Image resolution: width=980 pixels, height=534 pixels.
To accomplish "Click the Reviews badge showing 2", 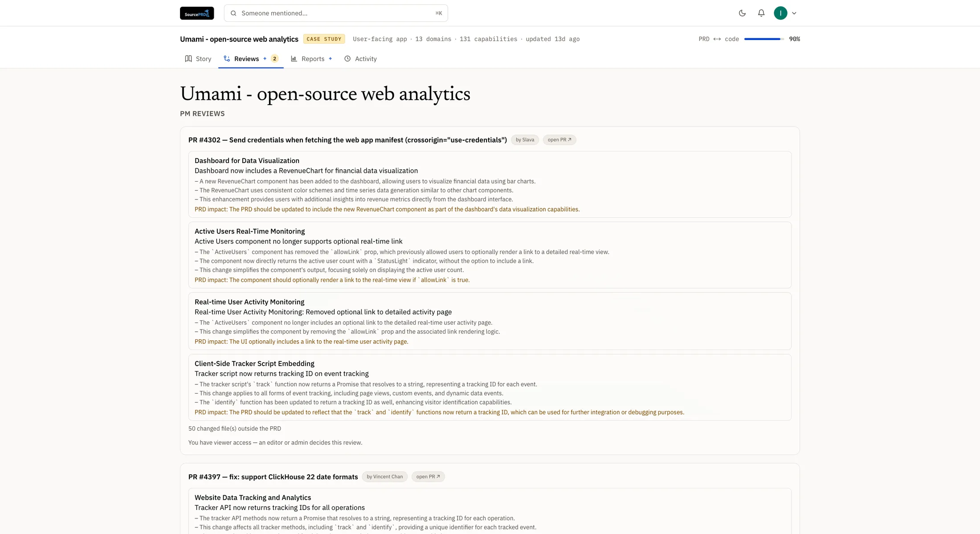I will coord(274,59).
